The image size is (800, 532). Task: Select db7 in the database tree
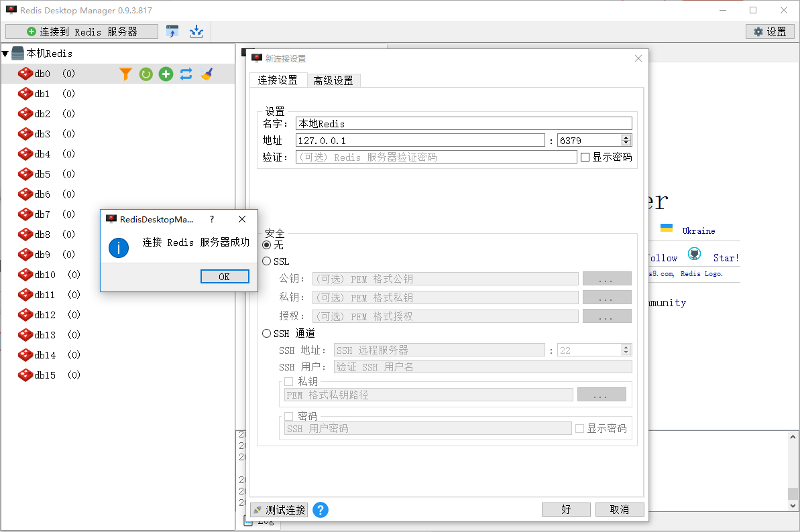tap(42, 214)
